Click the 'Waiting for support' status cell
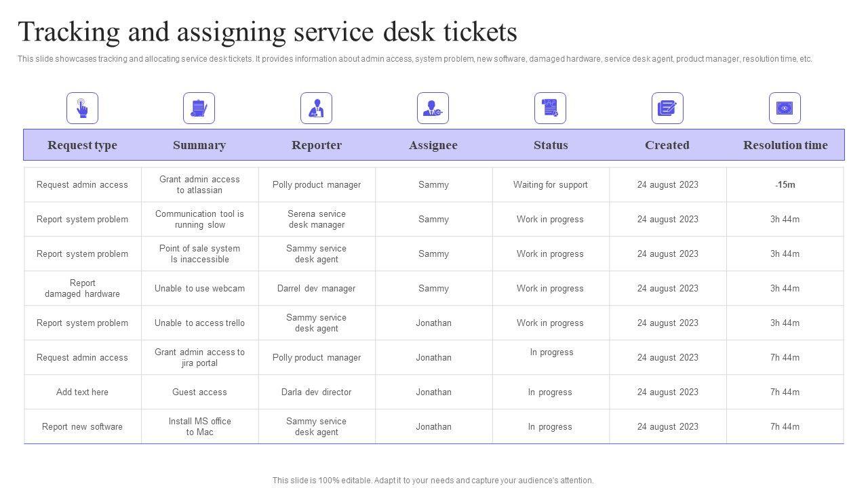The height and width of the screenshot is (488, 868). (x=551, y=185)
